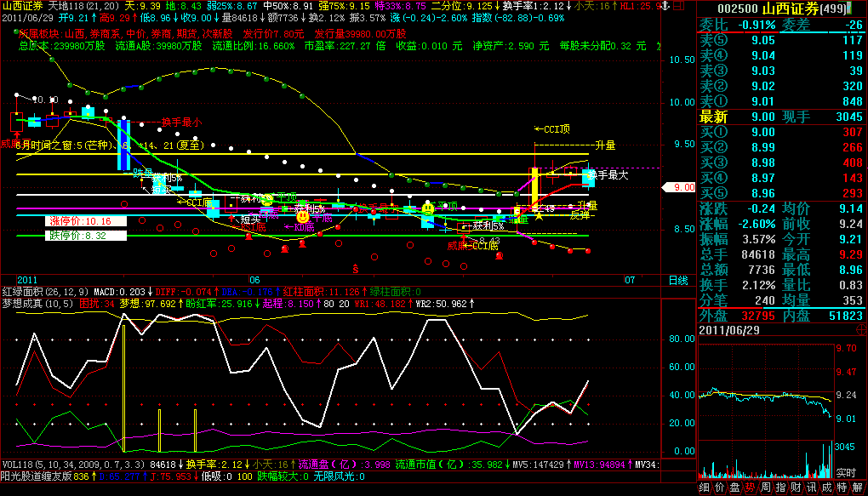This screenshot has width=868, height=496.
Task: Select the red 势 trend tab
Action: (x=750, y=487)
